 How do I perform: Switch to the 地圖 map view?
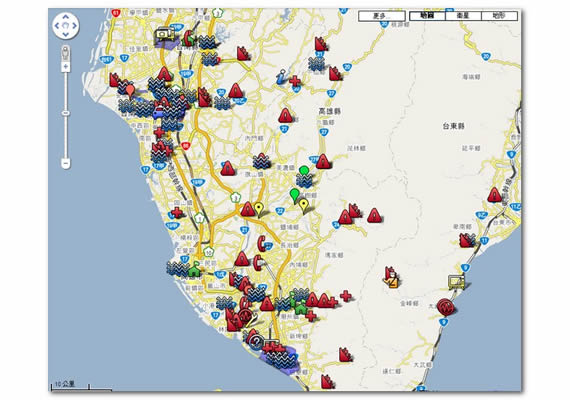pyautogui.click(x=427, y=16)
